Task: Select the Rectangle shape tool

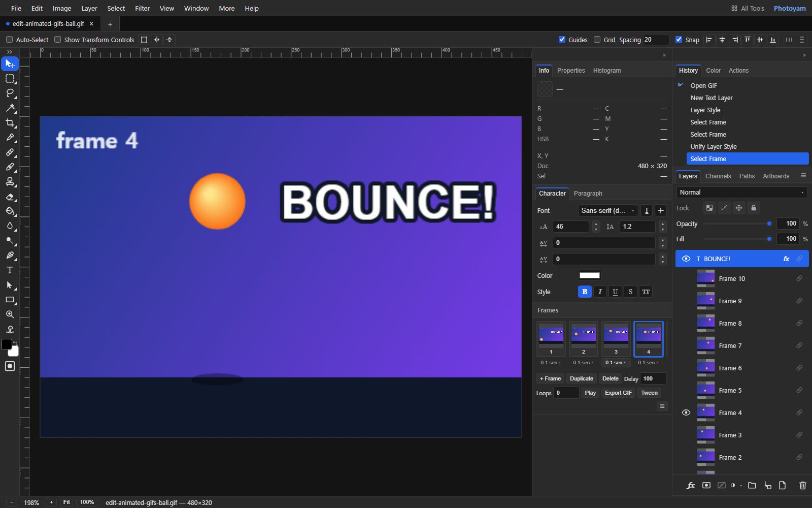Action: tap(10, 300)
